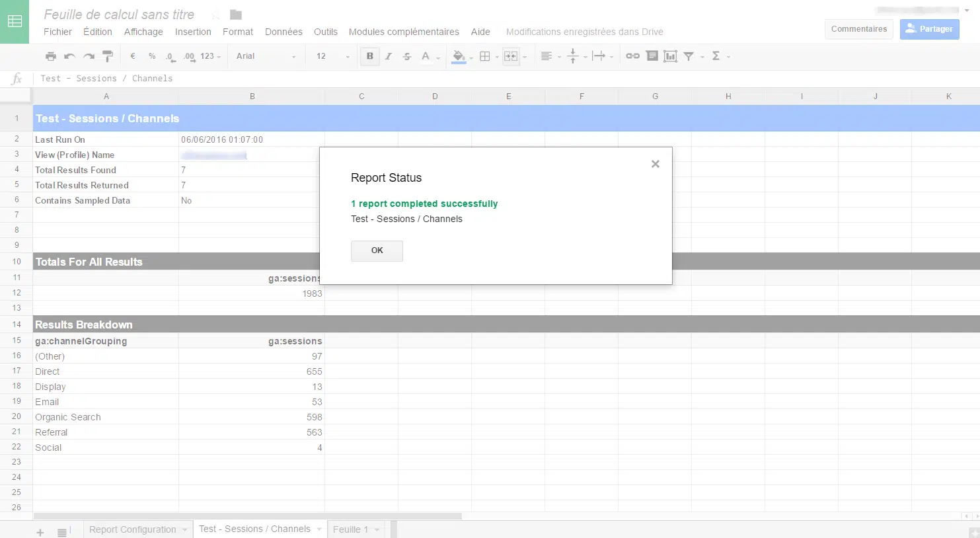980x538 pixels.
Task: Toggle bold formatting
Action: (x=369, y=56)
